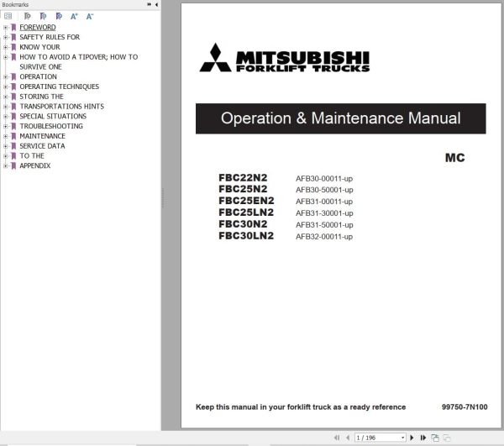Open the SPECIAL SITUATIONS bookmark
Image resolution: width=504 pixels, height=446 pixels.
(x=53, y=116)
